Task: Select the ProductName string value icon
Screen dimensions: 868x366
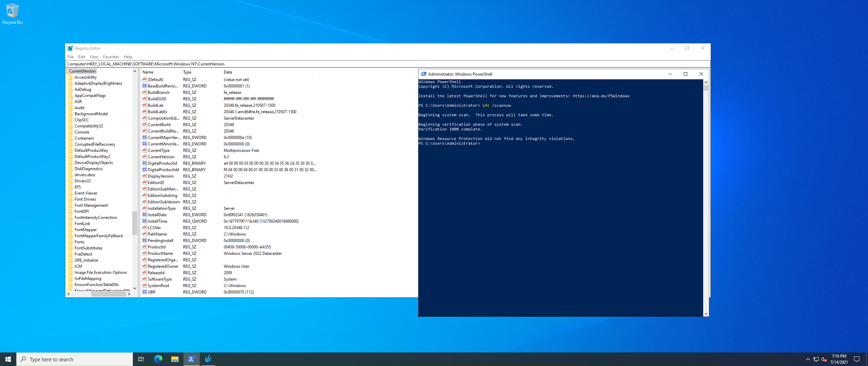Action: tap(144, 253)
